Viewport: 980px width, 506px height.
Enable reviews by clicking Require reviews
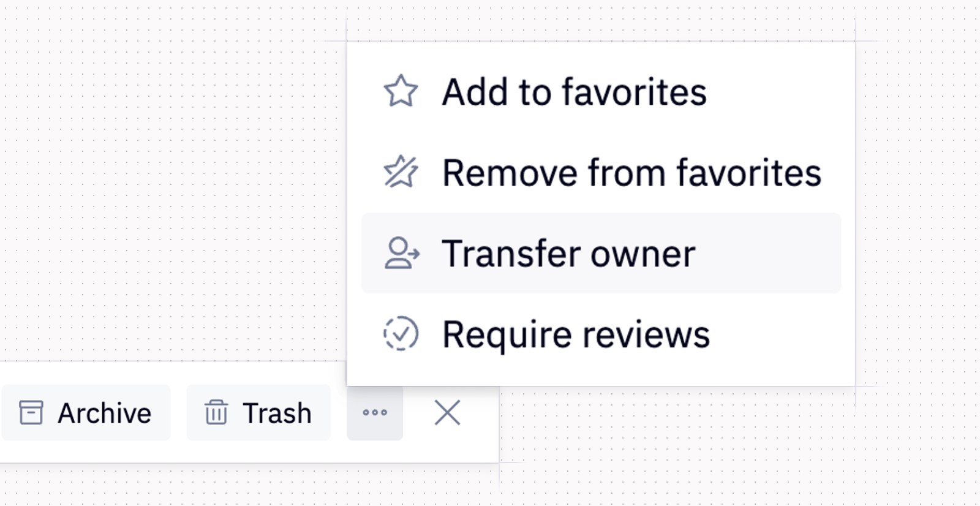(x=576, y=334)
